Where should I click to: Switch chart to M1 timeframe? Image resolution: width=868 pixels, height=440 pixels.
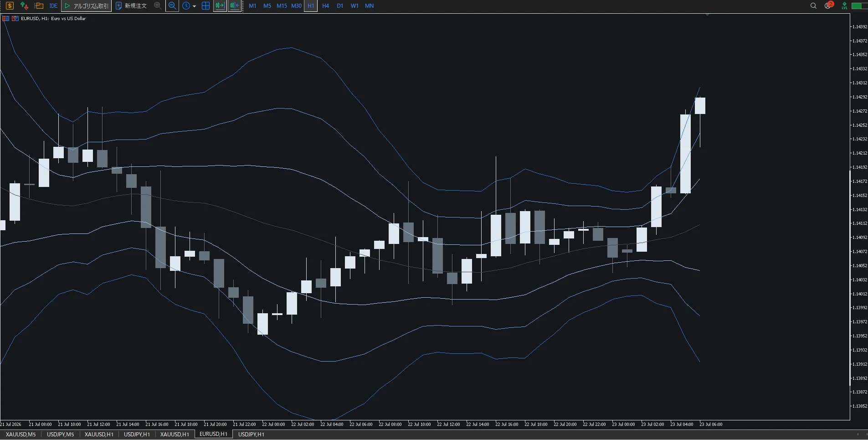click(x=252, y=6)
